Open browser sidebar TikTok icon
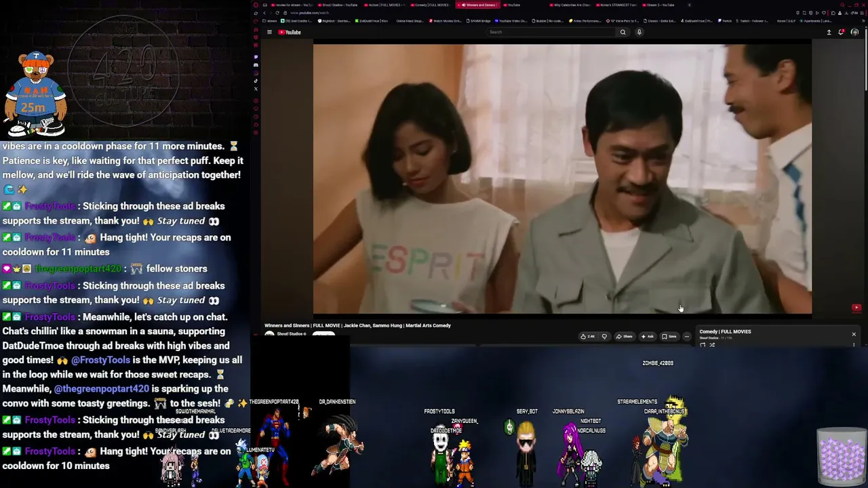 (256, 81)
